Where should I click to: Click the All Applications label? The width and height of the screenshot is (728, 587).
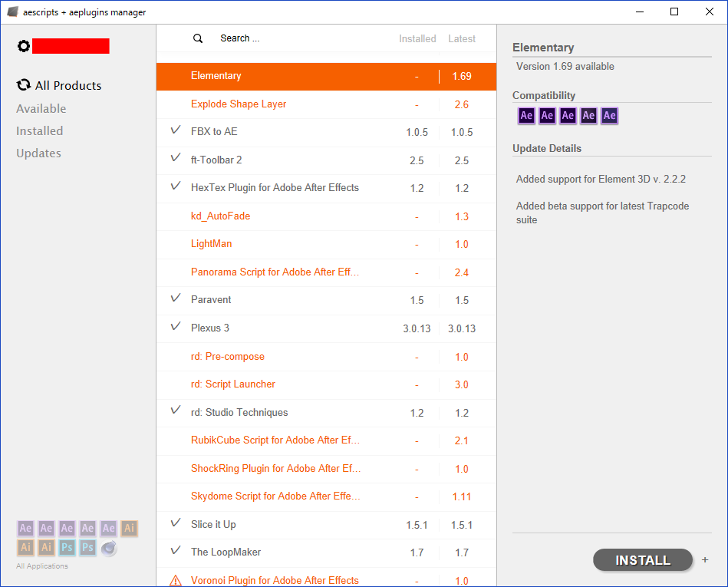click(x=42, y=566)
